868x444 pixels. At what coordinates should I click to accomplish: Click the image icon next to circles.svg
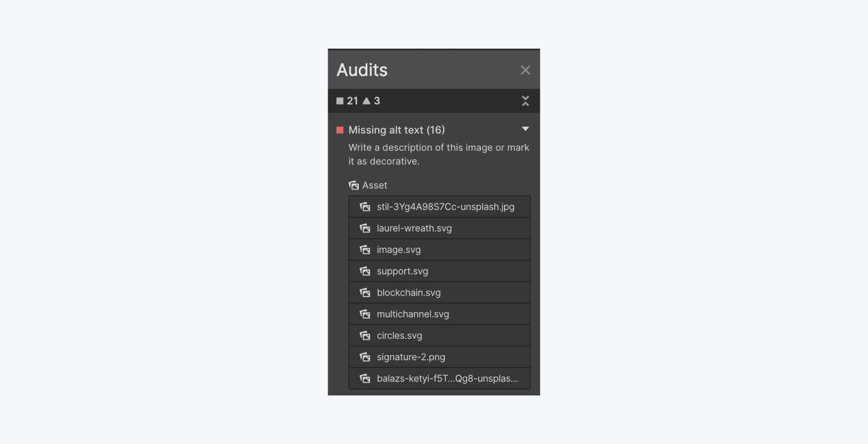(x=365, y=335)
